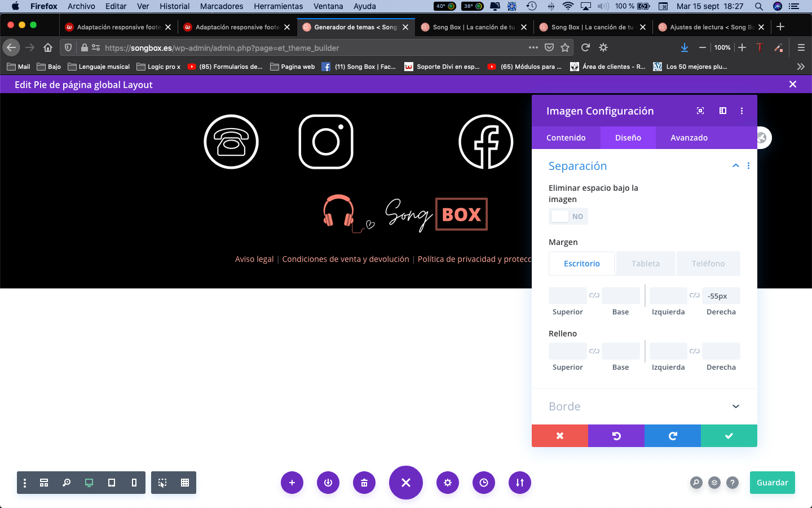Open the Imagen Configuración more options dots
Screen dimensions: 812x508
(742, 111)
